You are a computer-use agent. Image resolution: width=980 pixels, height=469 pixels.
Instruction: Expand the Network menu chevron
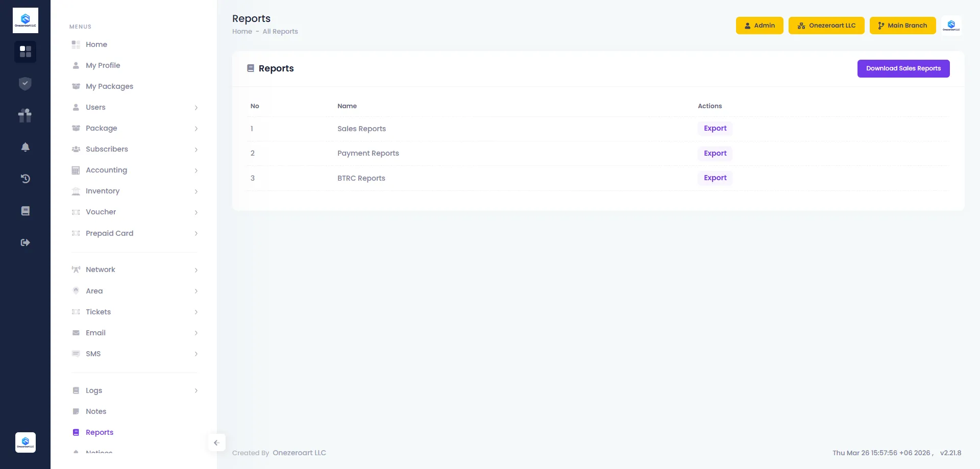click(196, 269)
